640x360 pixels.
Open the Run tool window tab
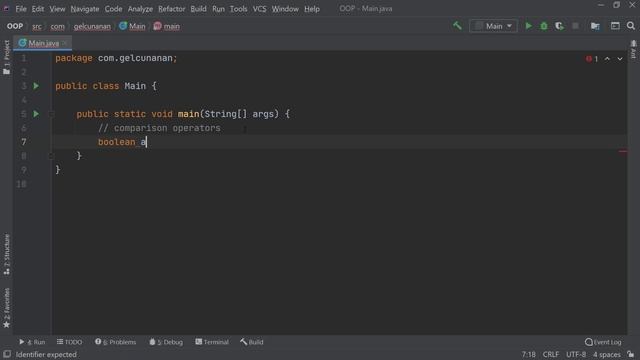coord(32,342)
